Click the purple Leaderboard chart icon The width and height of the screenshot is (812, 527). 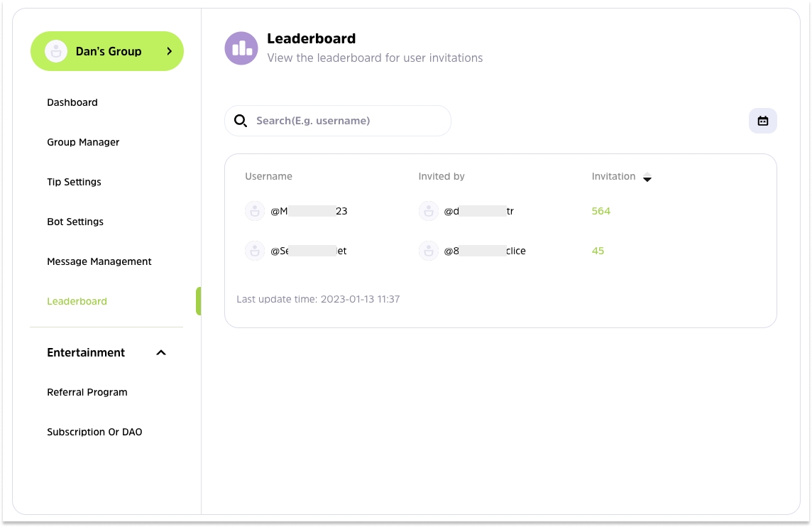tap(241, 48)
